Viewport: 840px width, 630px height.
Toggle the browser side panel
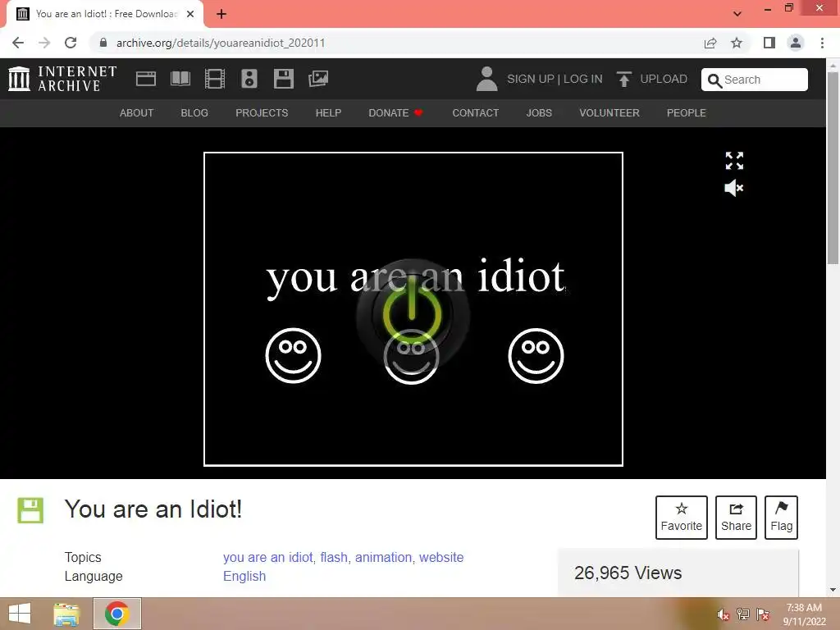point(769,43)
